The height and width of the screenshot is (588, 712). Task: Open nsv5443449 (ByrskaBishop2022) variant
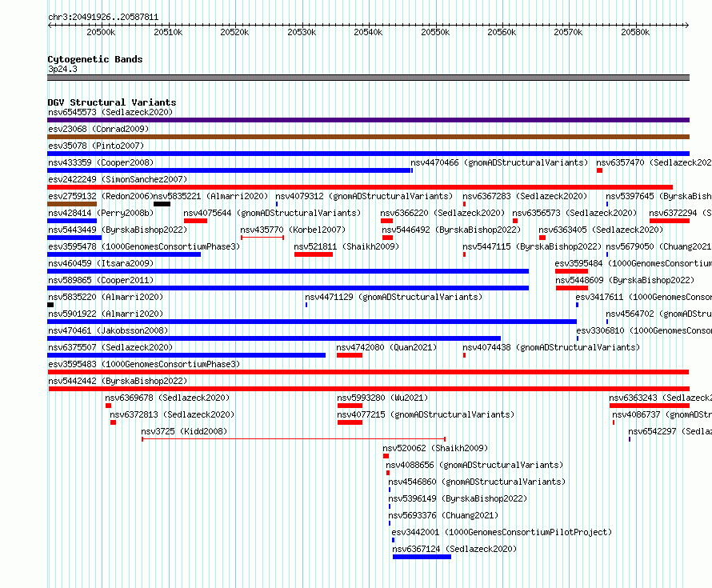[118, 230]
